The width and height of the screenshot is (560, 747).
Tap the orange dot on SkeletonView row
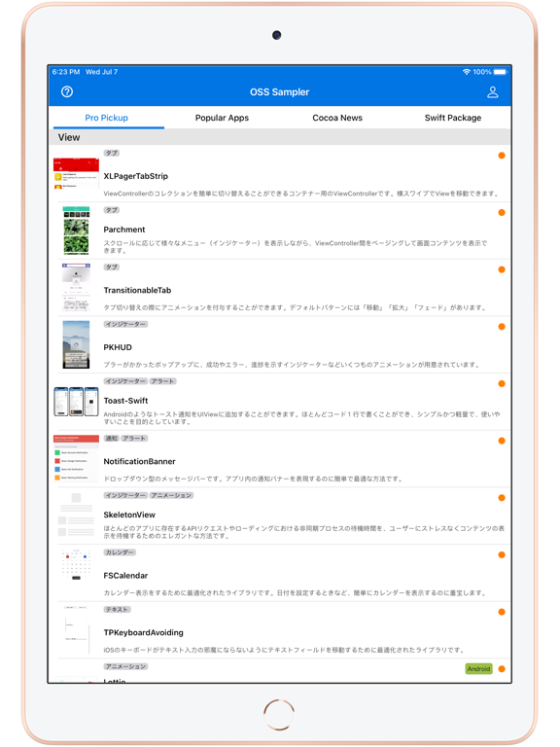(x=502, y=498)
